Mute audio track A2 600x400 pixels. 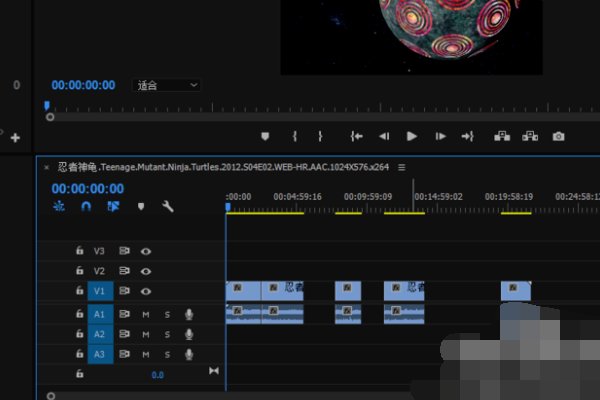(146, 334)
